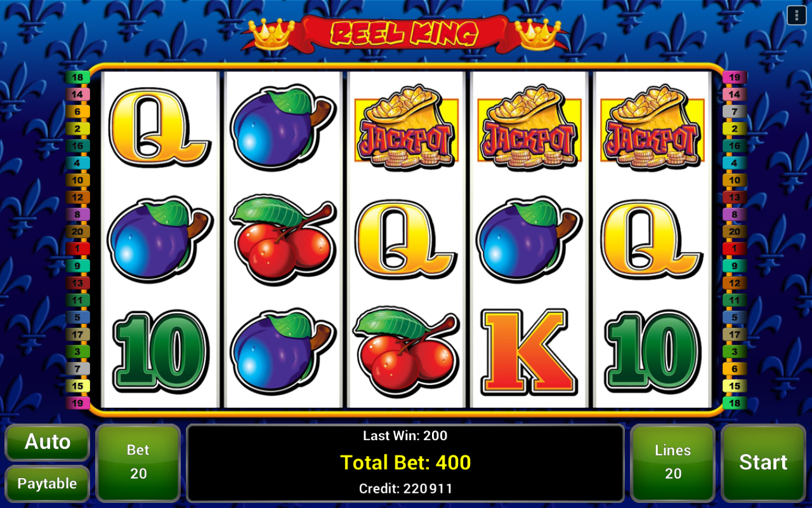The image size is (812, 508).
Task: Select payline marker 18 on the left
Action: pos(77,77)
